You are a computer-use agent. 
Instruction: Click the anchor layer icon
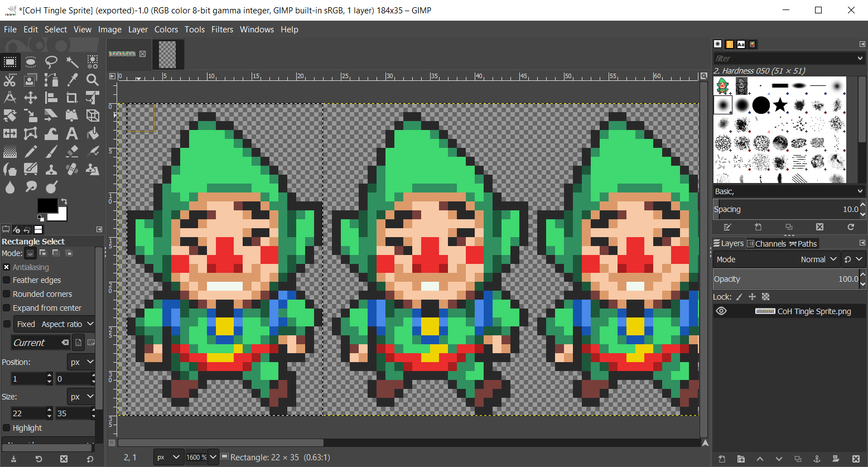[x=816, y=459]
